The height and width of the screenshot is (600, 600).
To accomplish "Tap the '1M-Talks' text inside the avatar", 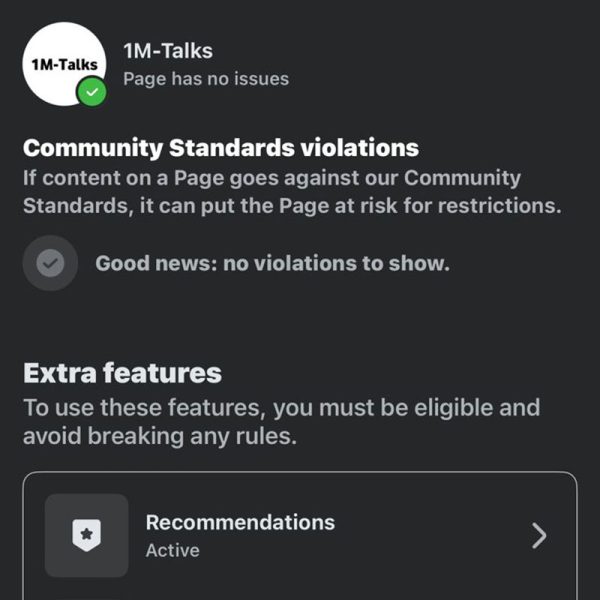I will pyautogui.click(x=64, y=65).
